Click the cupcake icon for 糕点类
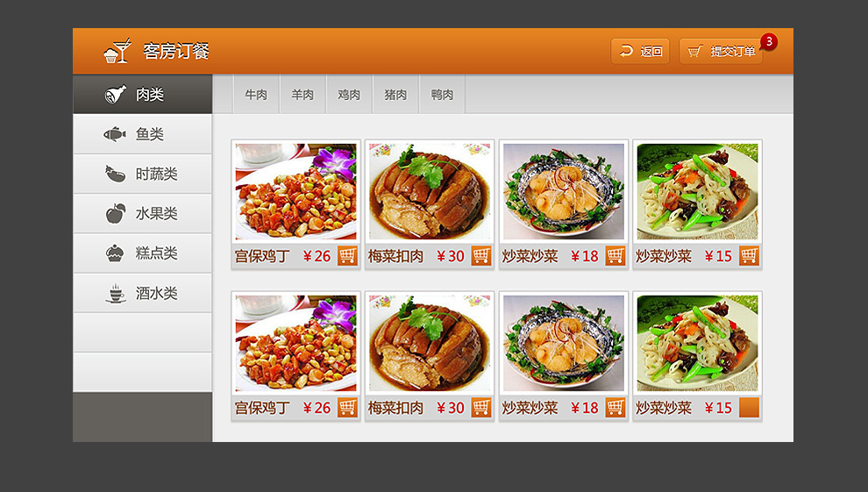 pyautogui.click(x=115, y=253)
